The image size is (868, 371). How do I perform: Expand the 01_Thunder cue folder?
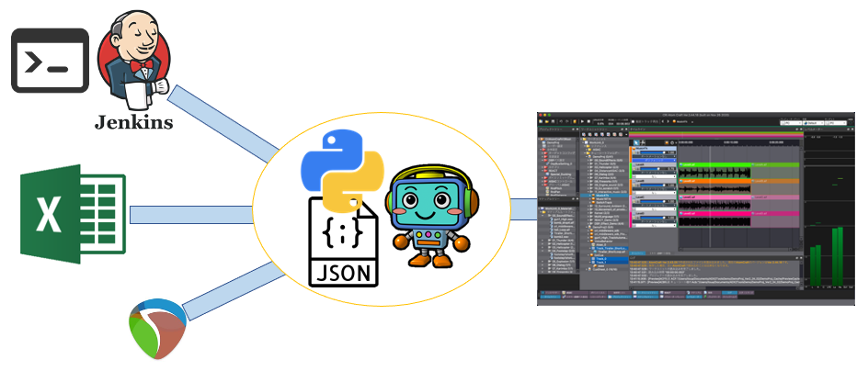click(589, 164)
